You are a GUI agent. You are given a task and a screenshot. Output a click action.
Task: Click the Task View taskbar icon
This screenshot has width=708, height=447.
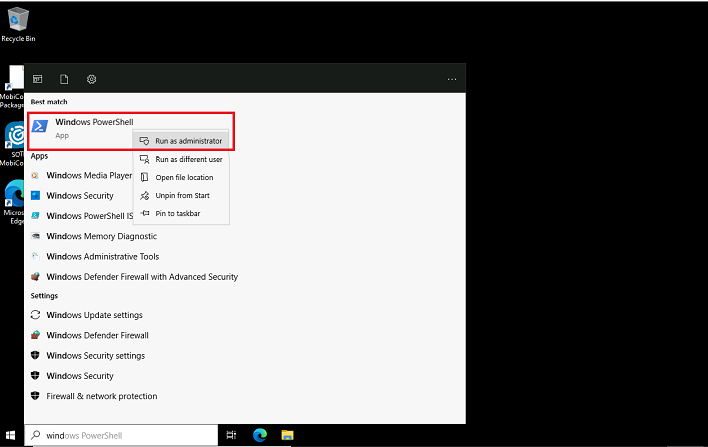(x=232, y=436)
